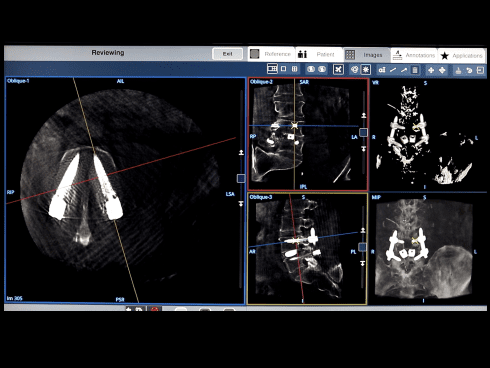The image size is (490, 368).
Task: Click the Oblique-3 slice slider handle
Action: point(362,247)
